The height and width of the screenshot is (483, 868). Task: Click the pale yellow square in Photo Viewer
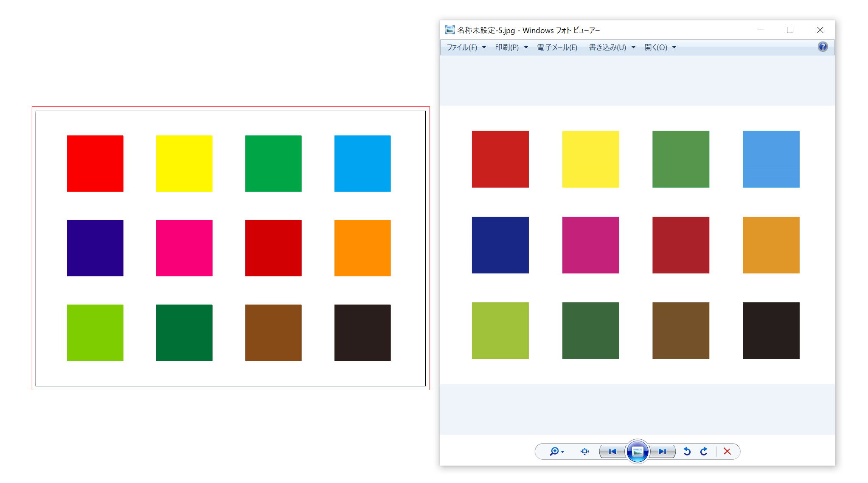point(590,159)
